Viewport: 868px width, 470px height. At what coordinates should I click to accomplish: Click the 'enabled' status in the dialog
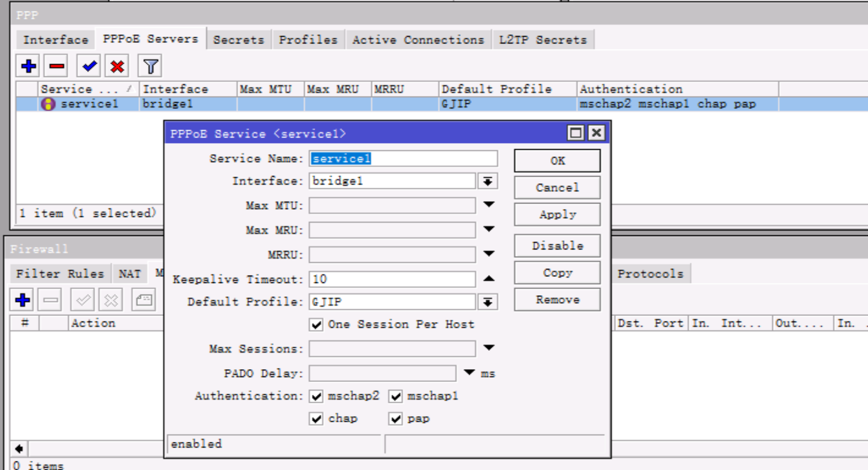point(197,444)
